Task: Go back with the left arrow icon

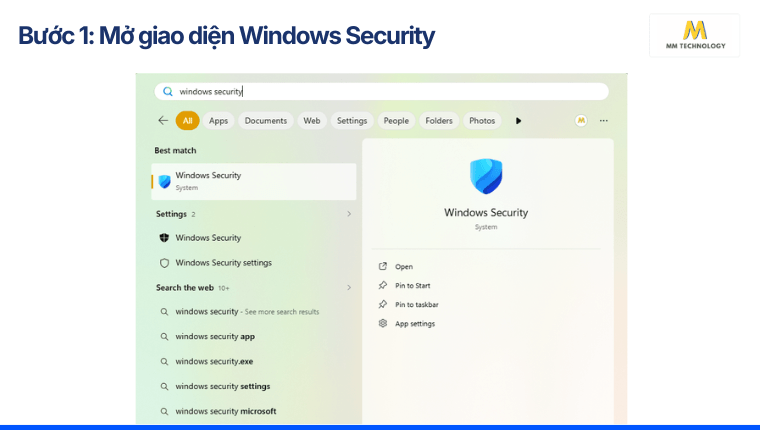Action: 163,120
